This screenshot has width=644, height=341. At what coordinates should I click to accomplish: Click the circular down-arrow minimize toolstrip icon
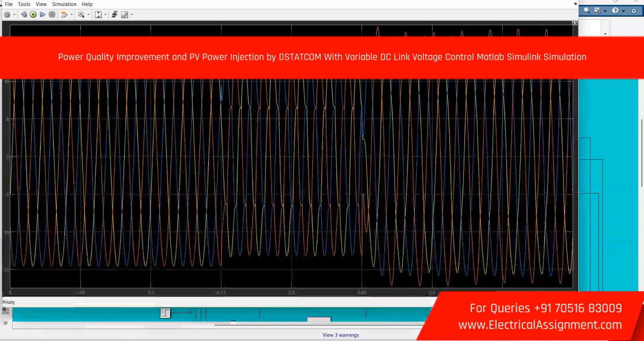[x=634, y=11]
